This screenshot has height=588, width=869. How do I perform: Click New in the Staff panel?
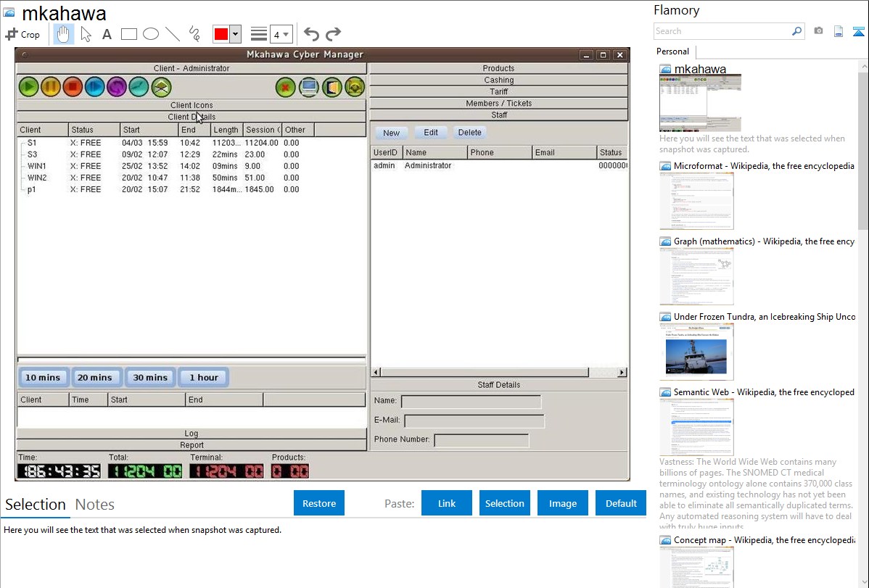(x=391, y=133)
